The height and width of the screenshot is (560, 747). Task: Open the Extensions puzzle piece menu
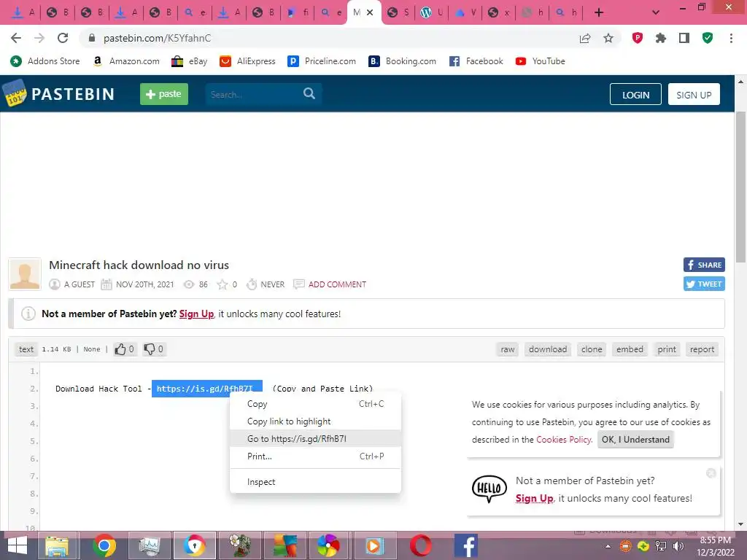(661, 38)
